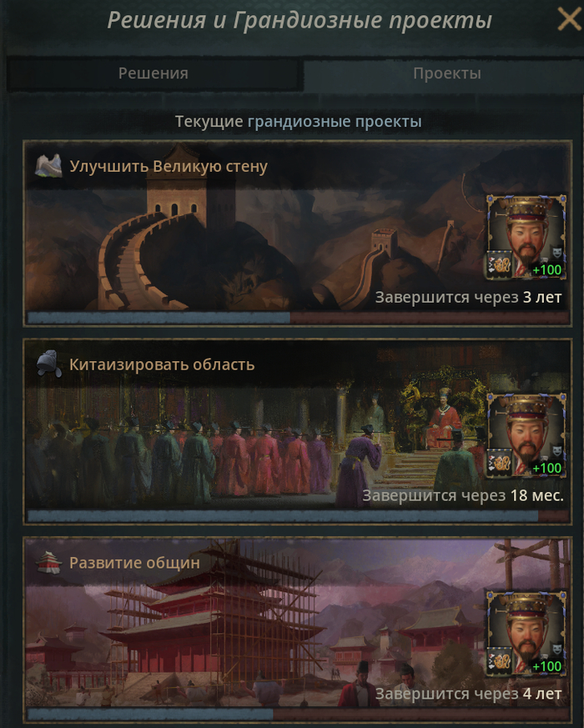Click the dragon banner icon on Развитие общин portrait
This screenshot has height=728, width=584.
point(500,661)
